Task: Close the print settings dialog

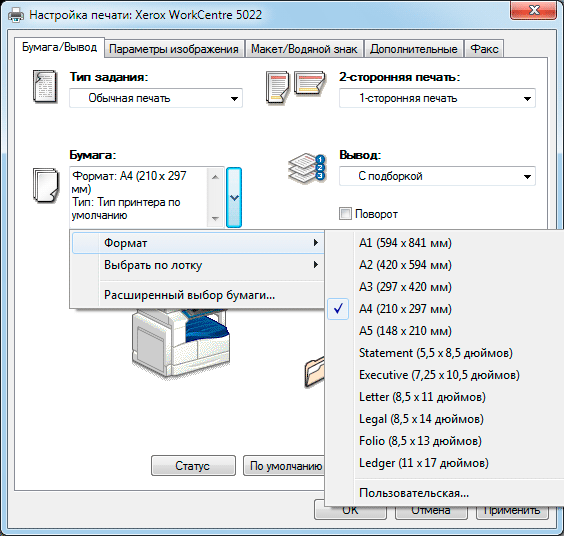Action: [x=533, y=10]
